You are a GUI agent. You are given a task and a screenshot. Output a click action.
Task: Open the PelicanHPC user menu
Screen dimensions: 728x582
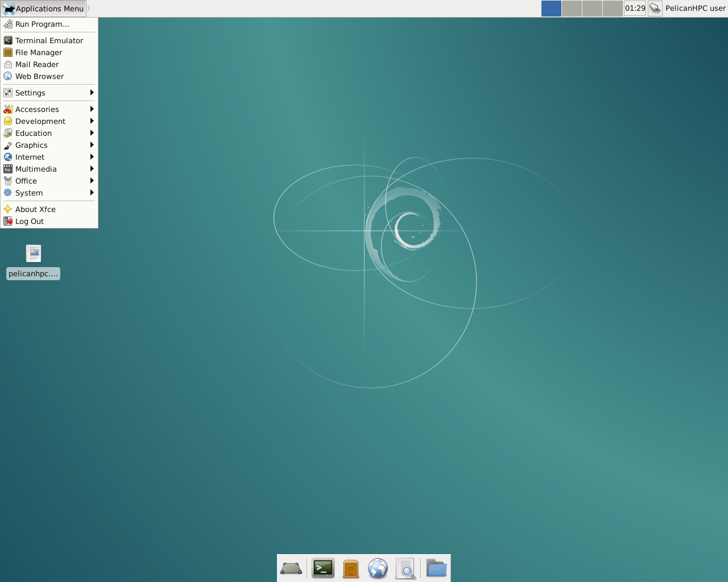[x=696, y=9]
